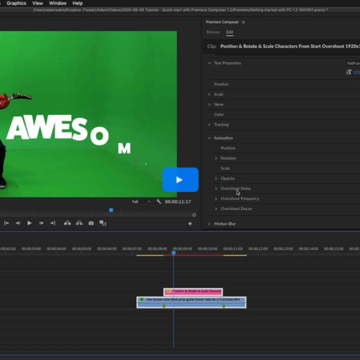Expand the Tracking property
Viewport: 360px width, 360px height.
point(209,125)
